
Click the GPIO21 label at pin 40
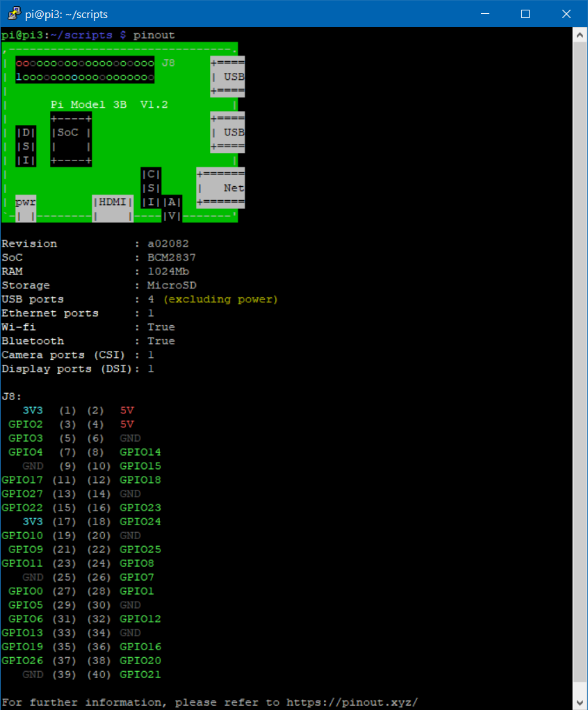click(140, 675)
